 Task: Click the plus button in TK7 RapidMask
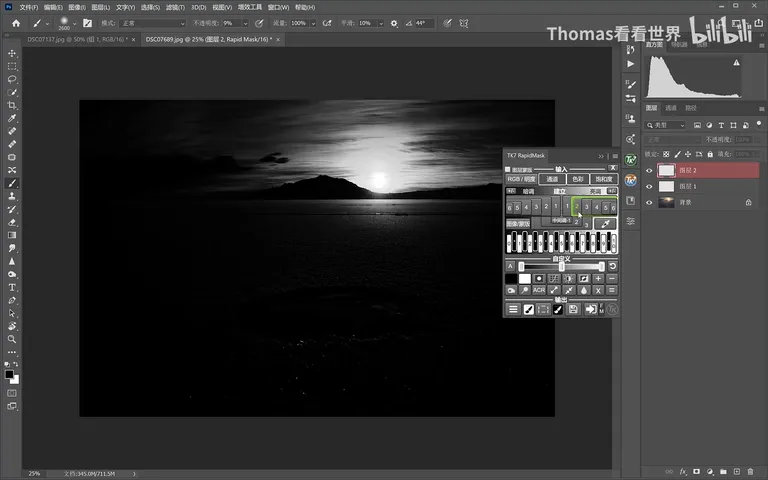pos(598,278)
